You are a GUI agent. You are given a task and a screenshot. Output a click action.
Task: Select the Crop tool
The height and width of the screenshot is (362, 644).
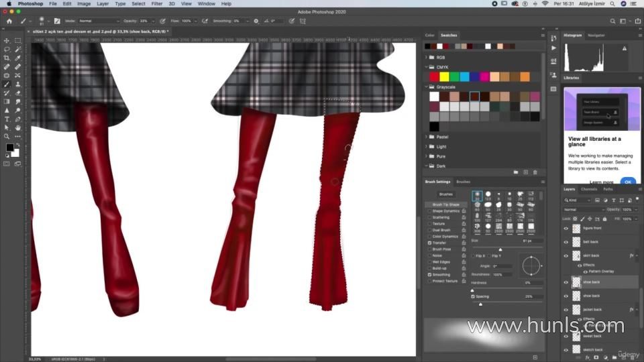point(7,58)
